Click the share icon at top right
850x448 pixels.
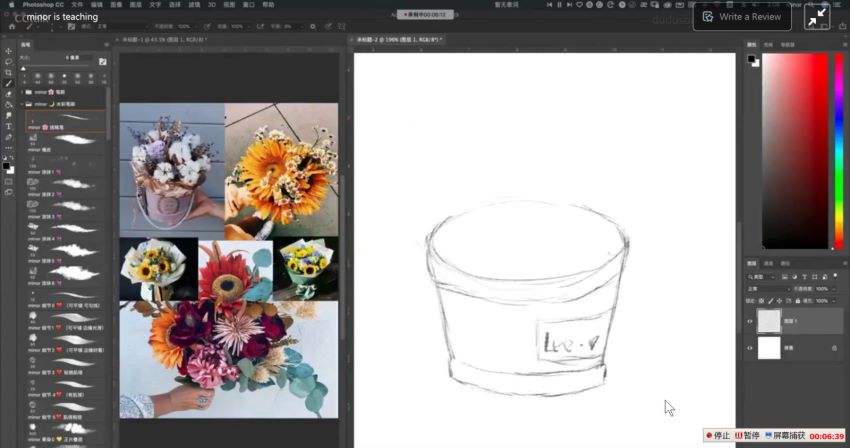pyautogui.click(x=842, y=25)
